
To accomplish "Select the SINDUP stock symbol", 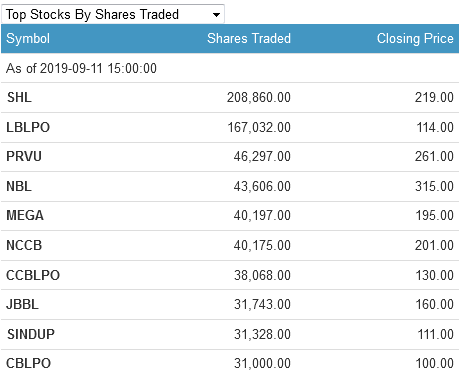I will click(31, 334).
